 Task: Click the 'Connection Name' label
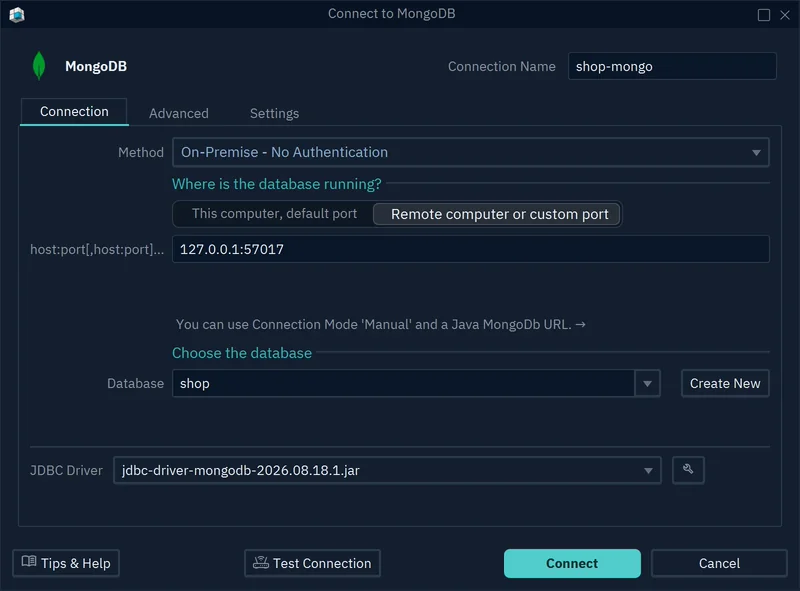[502, 66]
